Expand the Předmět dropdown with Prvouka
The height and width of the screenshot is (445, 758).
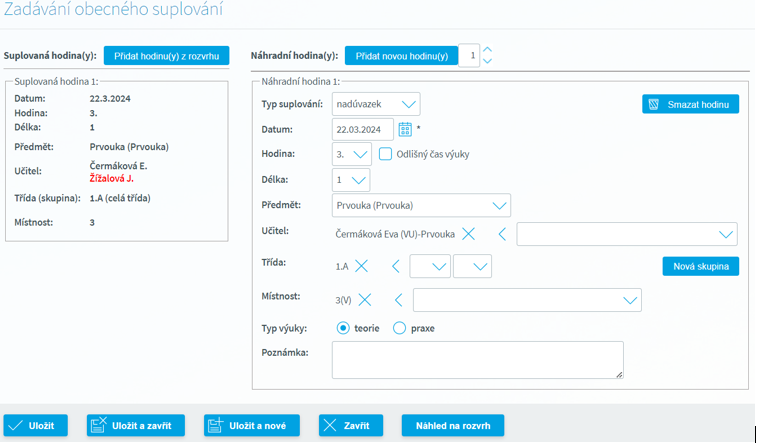tap(421, 205)
